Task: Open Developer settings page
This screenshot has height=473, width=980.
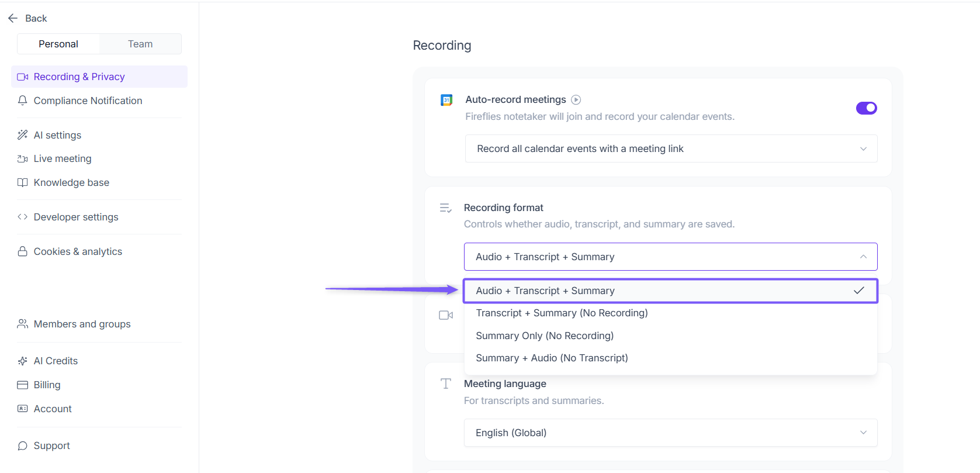Action: click(76, 217)
